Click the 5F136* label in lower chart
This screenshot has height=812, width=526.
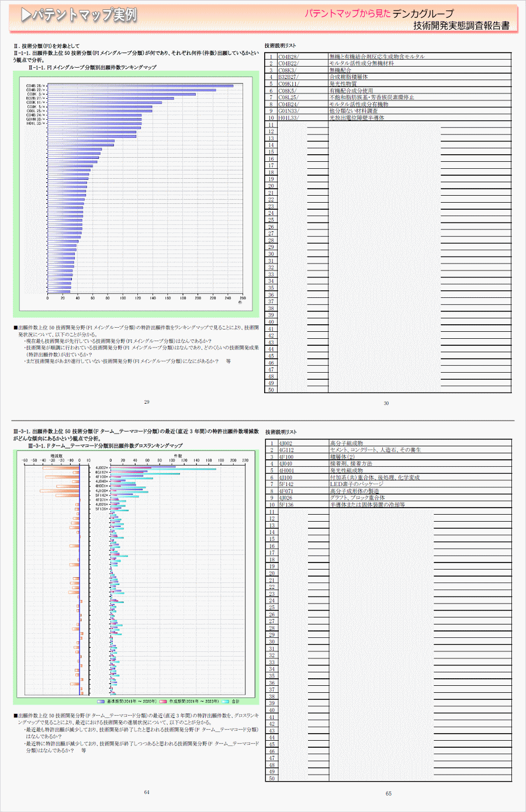click(102, 509)
